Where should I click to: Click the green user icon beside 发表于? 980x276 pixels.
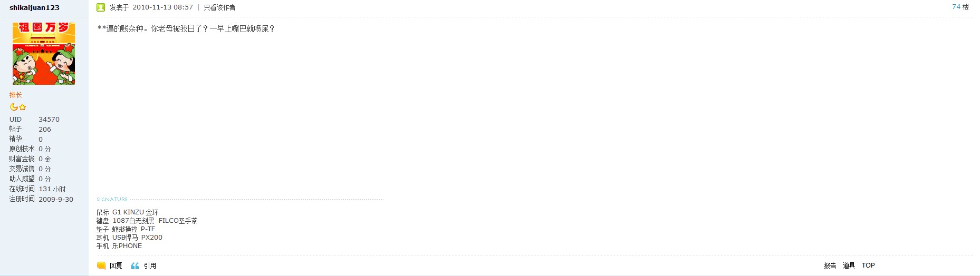click(101, 7)
